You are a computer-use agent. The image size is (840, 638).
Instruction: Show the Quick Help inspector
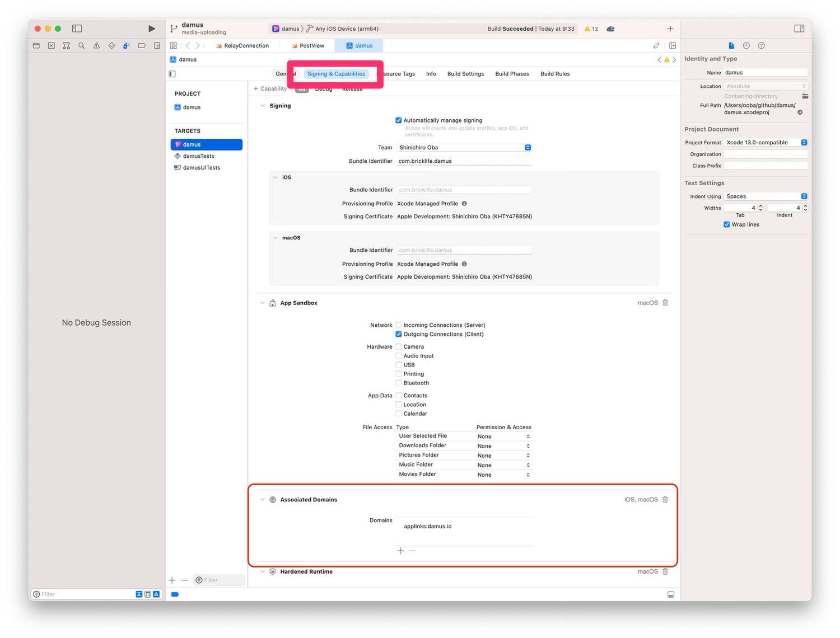coord(762,45)
